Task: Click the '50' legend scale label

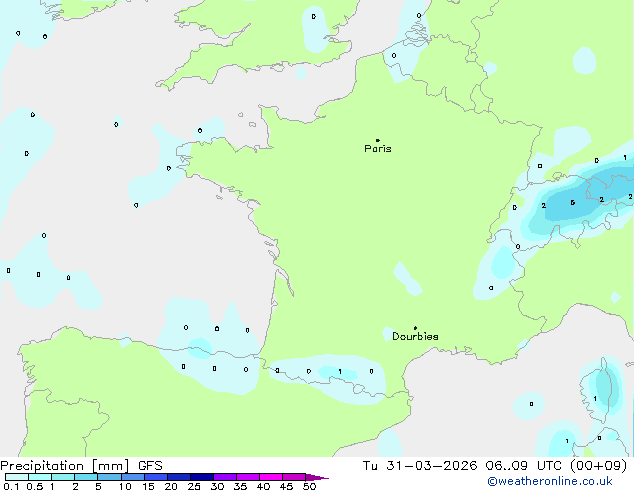Action: tap(309, 486)
